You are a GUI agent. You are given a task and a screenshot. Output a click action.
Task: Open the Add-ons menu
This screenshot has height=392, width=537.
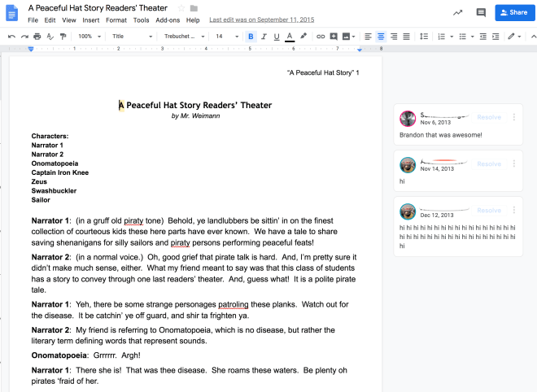tap(168, 20)
